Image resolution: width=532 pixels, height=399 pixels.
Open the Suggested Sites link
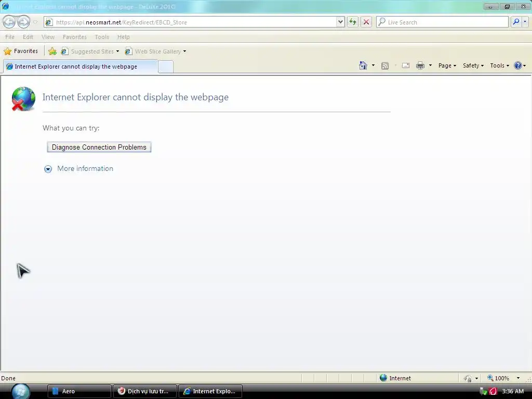click(x=87, y=51)
